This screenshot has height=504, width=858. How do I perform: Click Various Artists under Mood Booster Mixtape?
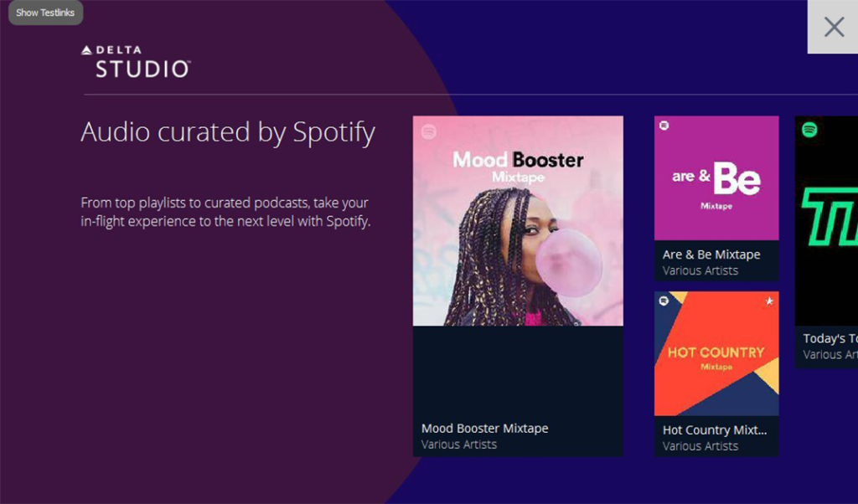point(459,445)
